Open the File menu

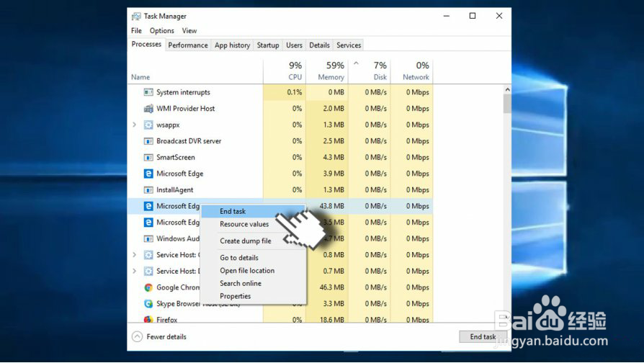point(136,31)
